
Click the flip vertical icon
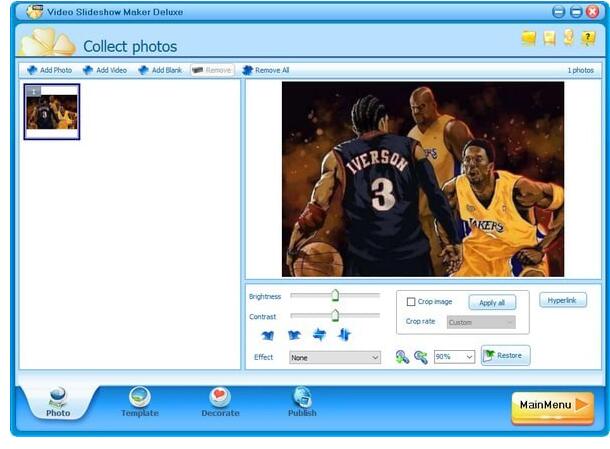(345, 335)
